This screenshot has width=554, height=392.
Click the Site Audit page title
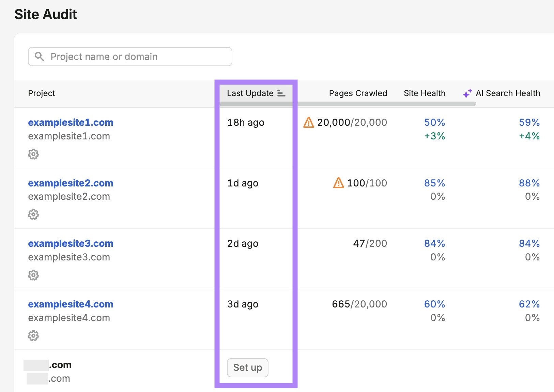[46, 14]
